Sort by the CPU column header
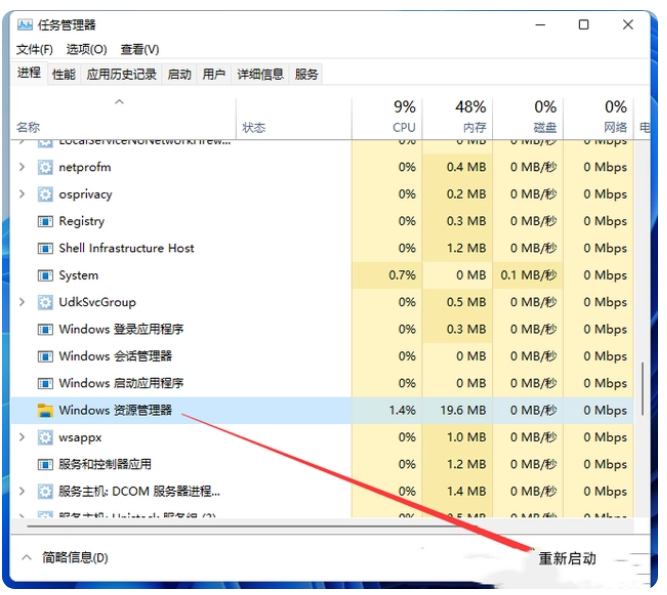Screen dimensions: 667x595 point(387,119)
